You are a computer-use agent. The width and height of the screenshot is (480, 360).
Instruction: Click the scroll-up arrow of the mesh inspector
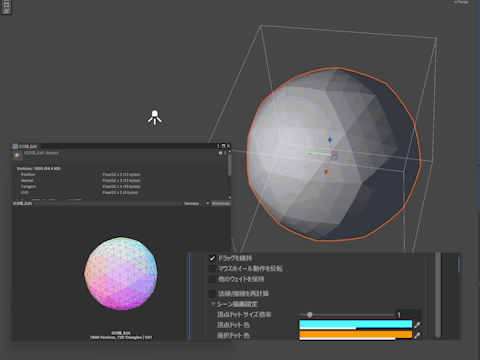tap(229, 152)
